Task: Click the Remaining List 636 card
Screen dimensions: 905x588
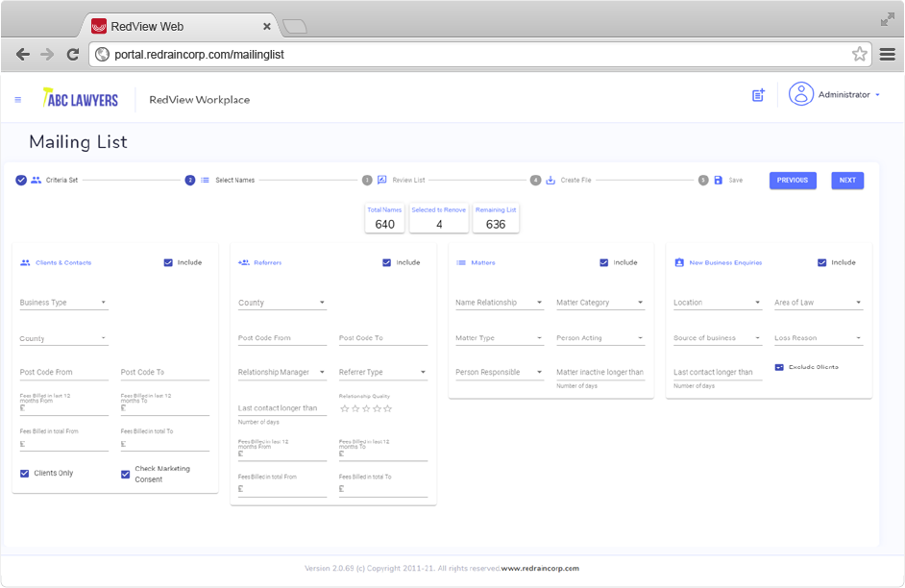Action: (496, 218)
